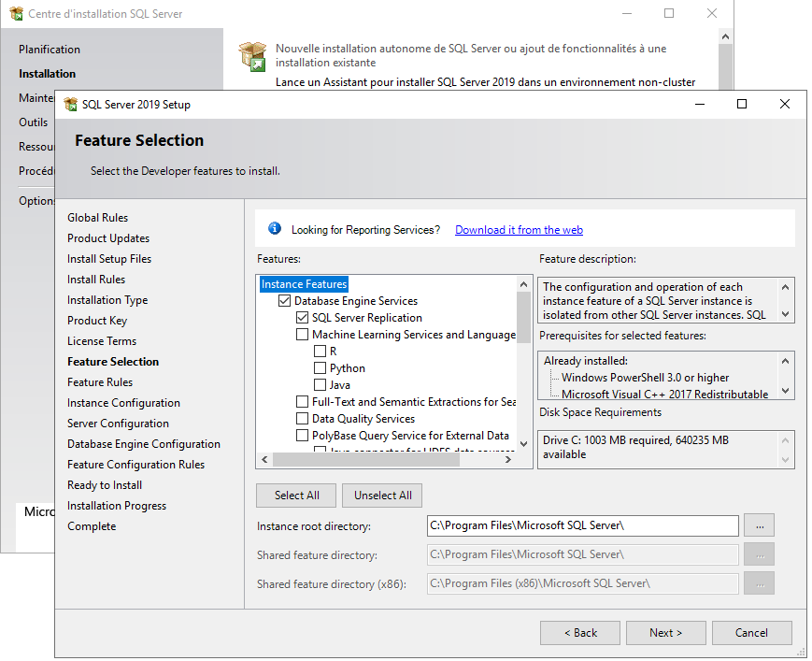Browse for the instance root directory
Screen dimensions: 812x661
click(x=761, y=525)
